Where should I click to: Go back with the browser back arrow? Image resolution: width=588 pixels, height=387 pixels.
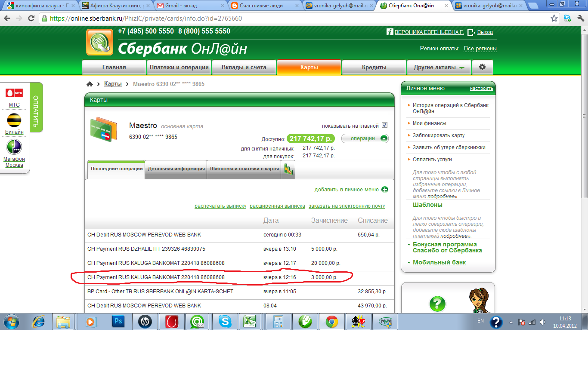click(7, 18)
